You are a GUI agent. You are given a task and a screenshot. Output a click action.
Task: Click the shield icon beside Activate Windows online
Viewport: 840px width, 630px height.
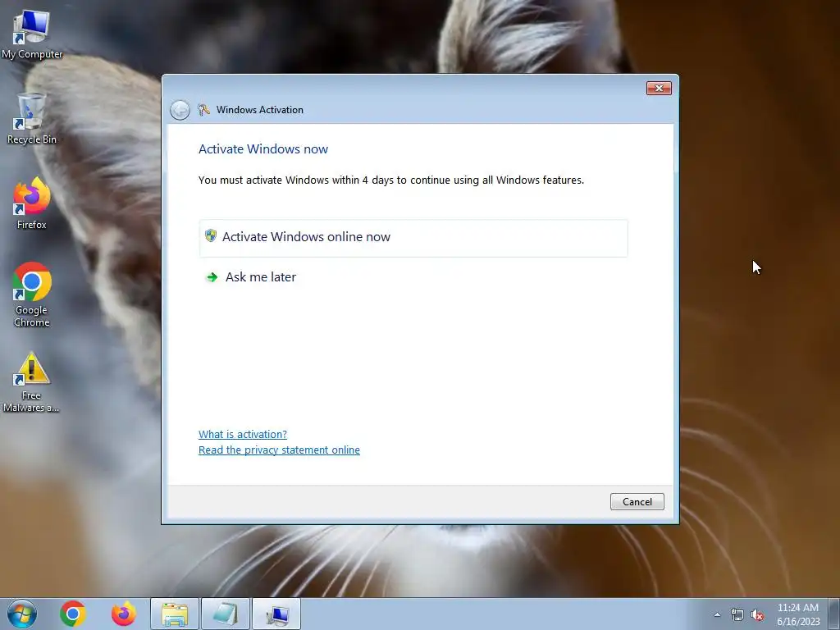click(211, 235)
